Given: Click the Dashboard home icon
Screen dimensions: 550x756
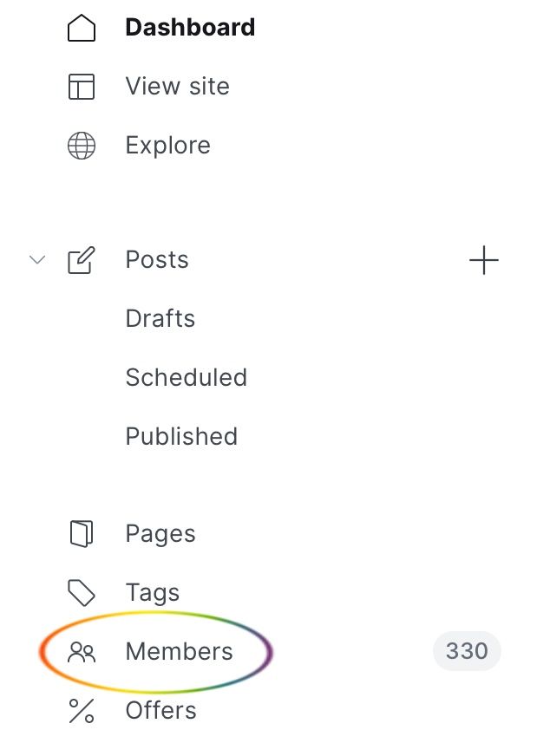Looking at the screenshot, I should point(81,28).
